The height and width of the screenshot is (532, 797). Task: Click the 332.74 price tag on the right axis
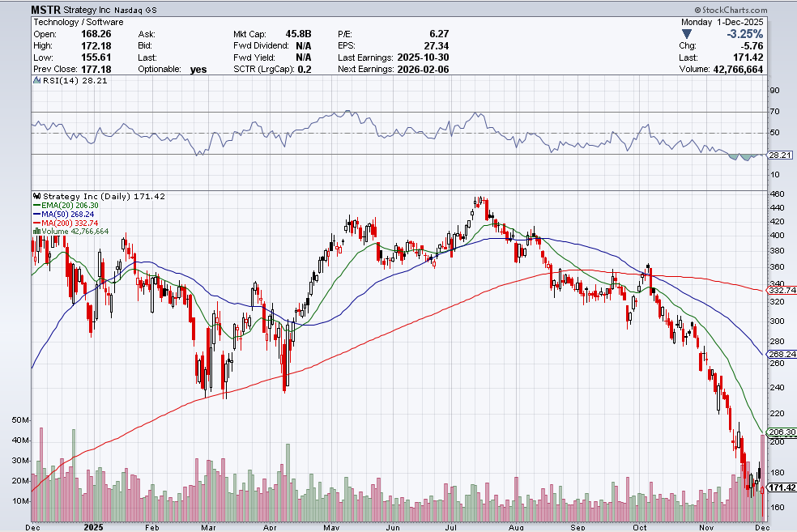782,290
